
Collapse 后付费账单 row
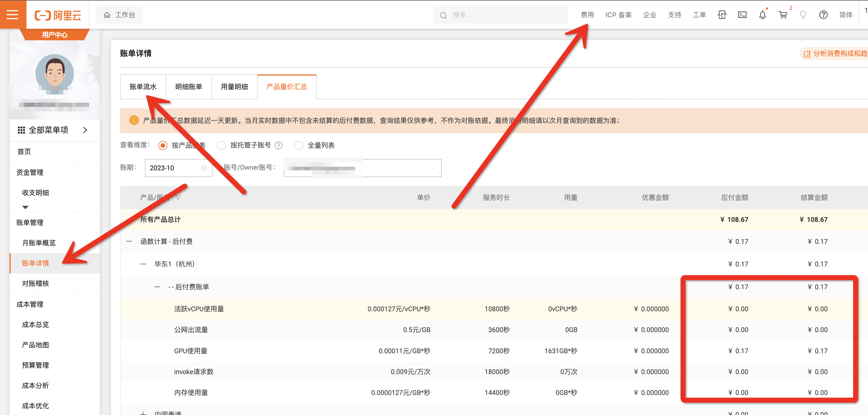157,287
